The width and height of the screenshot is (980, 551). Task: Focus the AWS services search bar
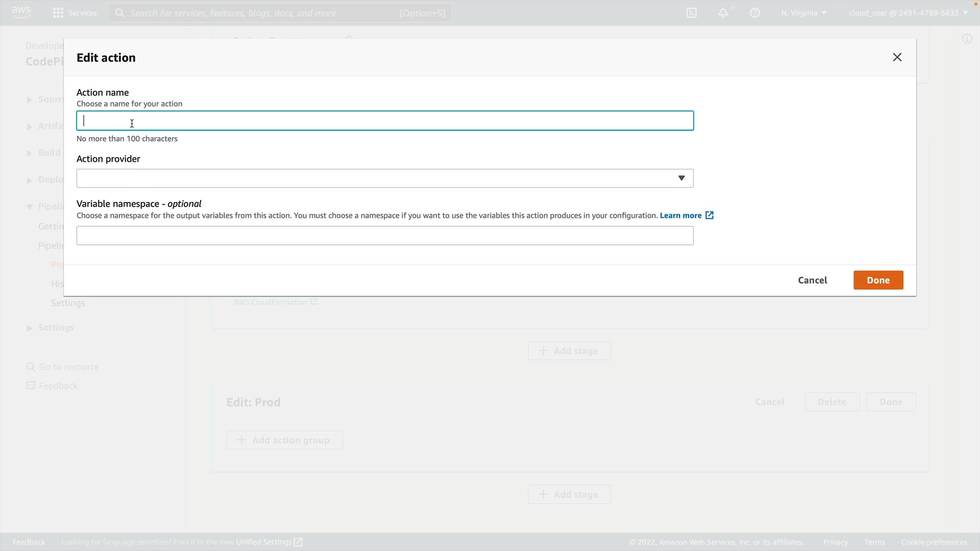coord(280,13)
